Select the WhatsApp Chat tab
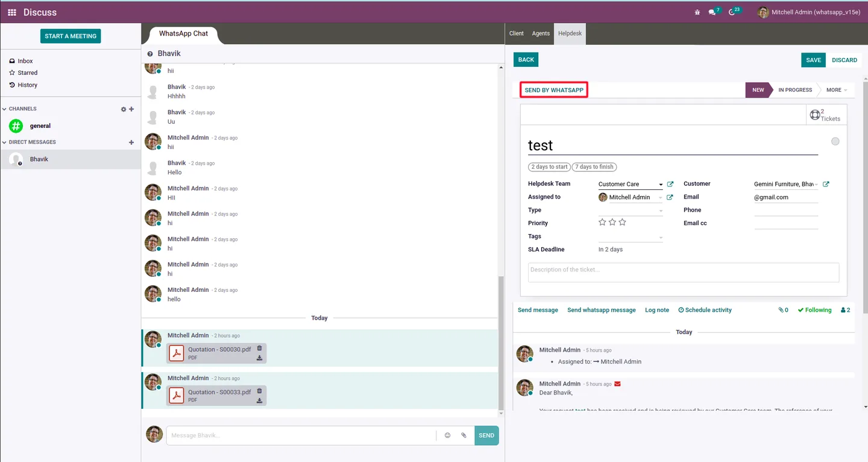 coord(183,34)
